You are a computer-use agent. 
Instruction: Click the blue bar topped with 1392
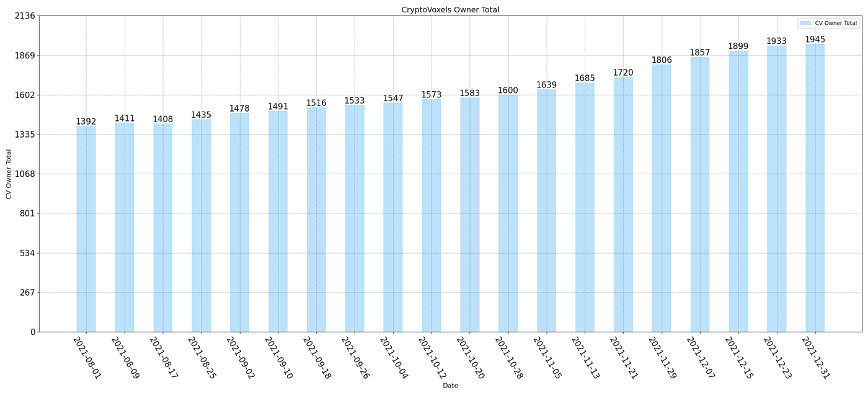tap(86, 229)
